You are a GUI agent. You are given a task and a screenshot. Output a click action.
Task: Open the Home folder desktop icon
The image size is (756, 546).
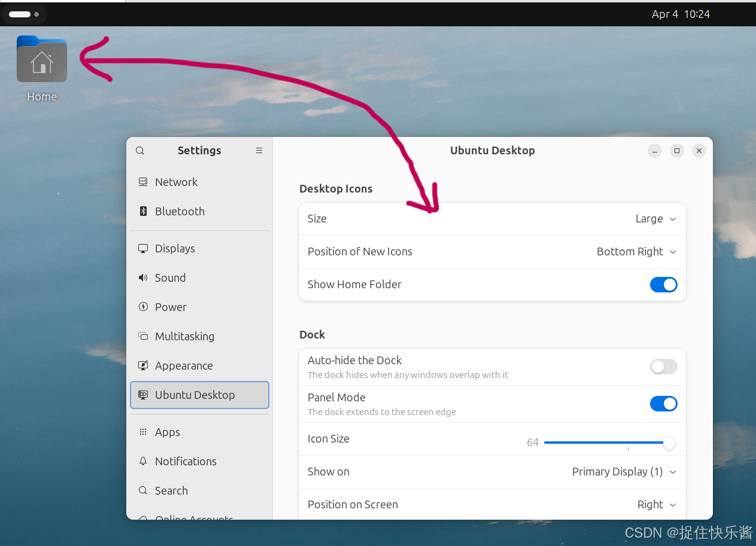[x=42, y=59]
